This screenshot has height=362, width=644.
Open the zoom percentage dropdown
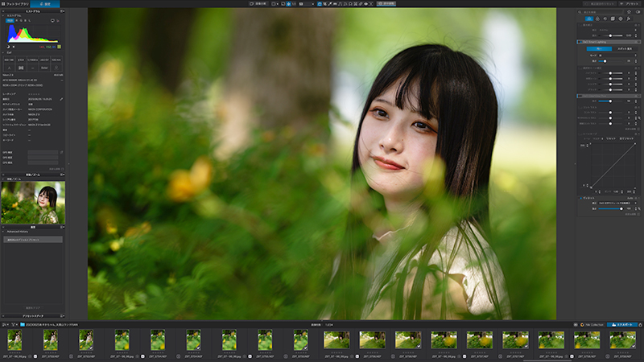pos(313,4)
